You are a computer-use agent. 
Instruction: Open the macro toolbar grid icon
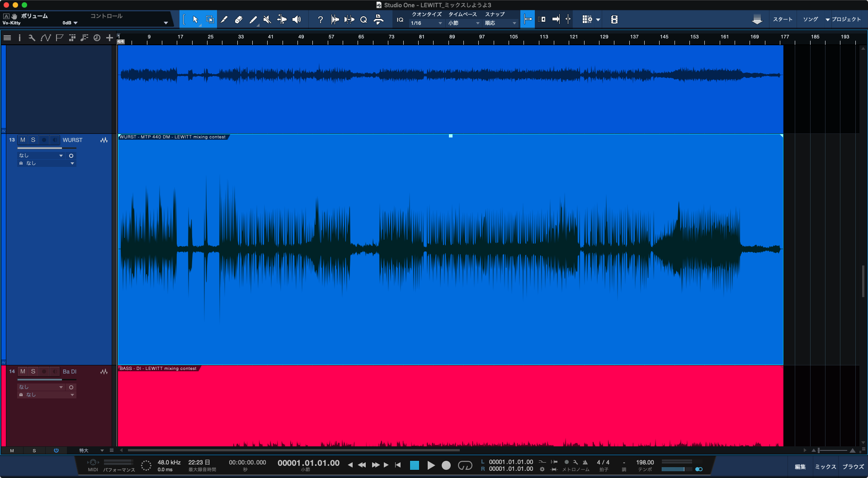[x=587, y=19]
